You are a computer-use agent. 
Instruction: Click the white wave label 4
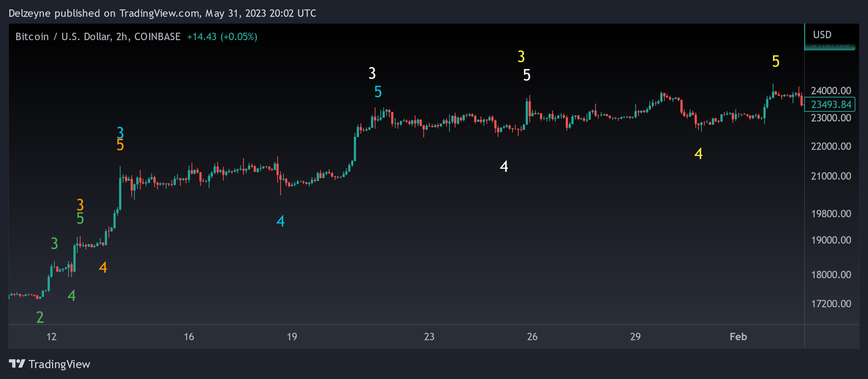pos(504,166)
